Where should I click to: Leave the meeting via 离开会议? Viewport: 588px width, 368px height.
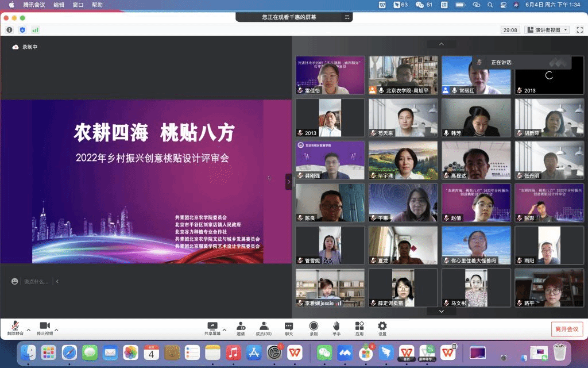click(x=567, y=329)
